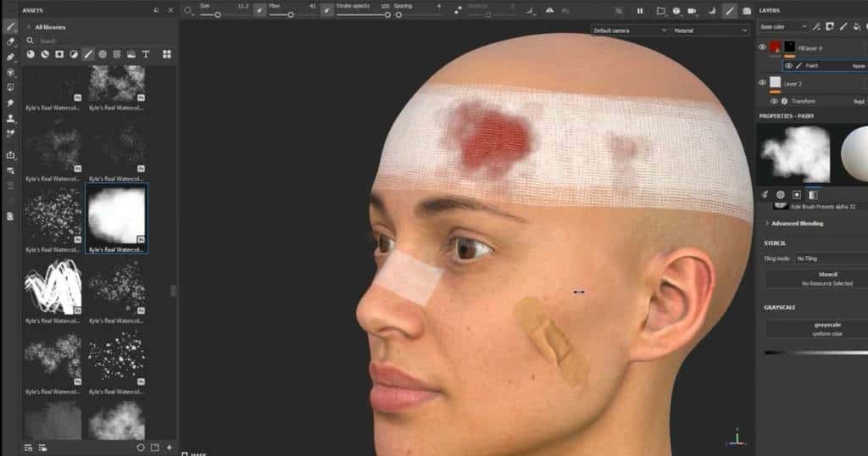Open the Material properties tab icon

pyautogui.click(x=813, y=195)
